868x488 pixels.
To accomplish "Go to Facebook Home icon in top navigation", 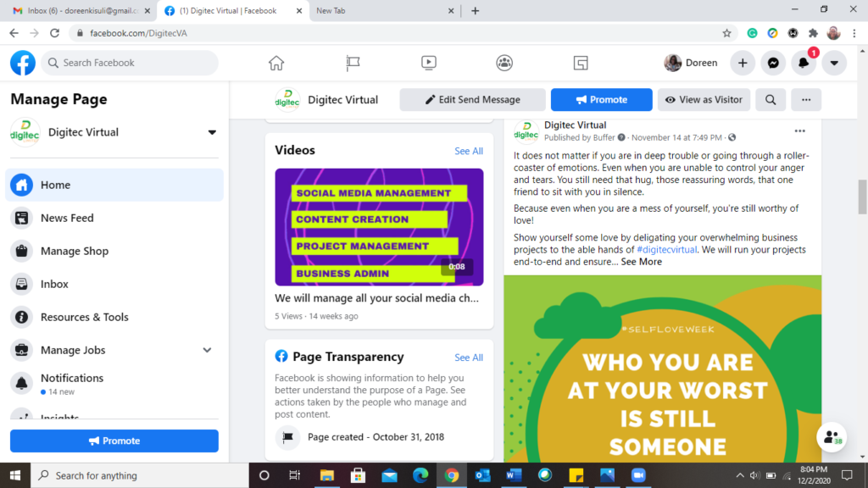I will 276,63.
